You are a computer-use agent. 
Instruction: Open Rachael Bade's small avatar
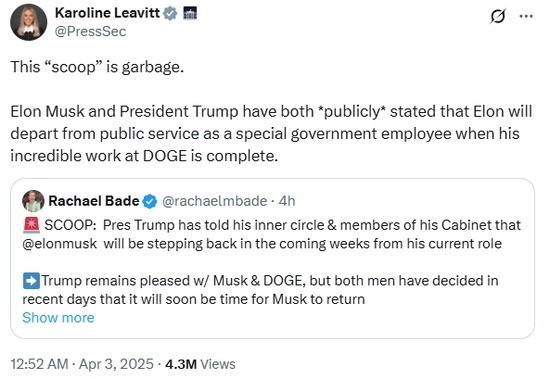(33, 201)
